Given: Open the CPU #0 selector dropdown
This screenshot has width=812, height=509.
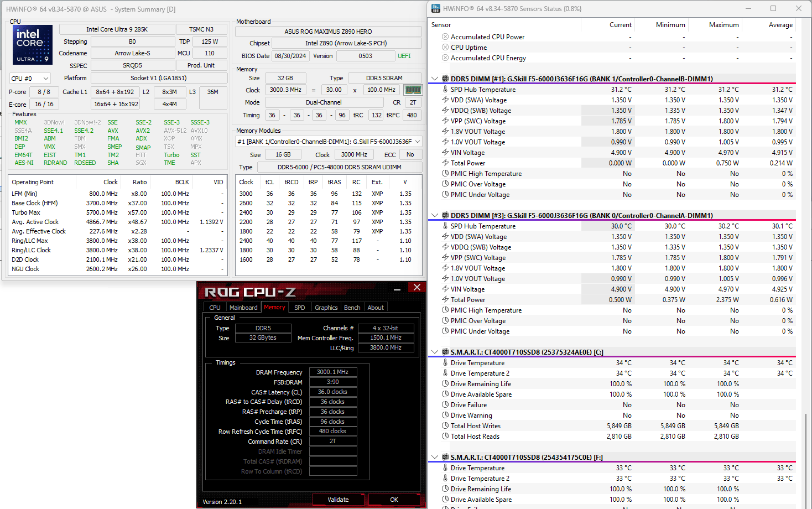Looking at the screenshot, I should (30, 79).
